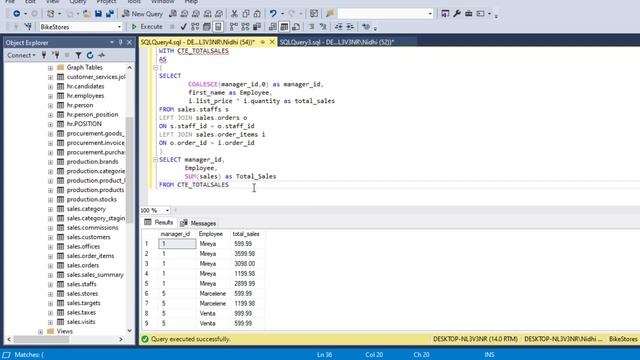Click the Parse checkmark icon
The width and height of the screenshot is (640, 360).
coord(184,27)
